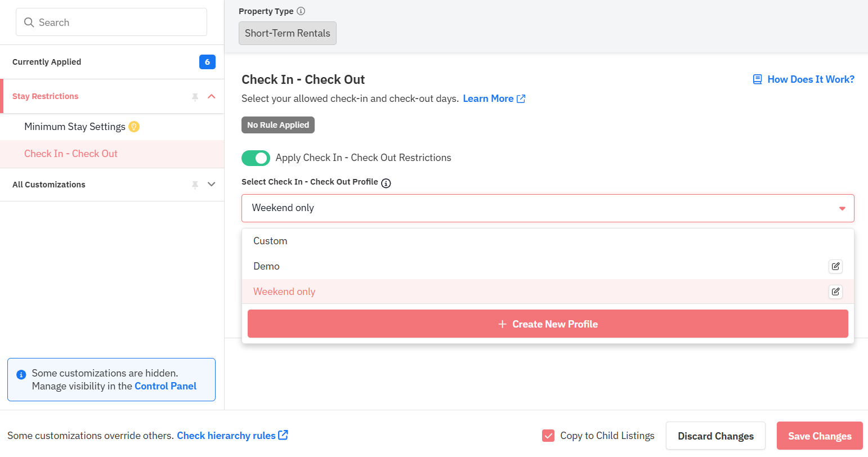Edit the Weekend only profile
The width and height of the screenshot is (868, 457).
tap(835, 292)
